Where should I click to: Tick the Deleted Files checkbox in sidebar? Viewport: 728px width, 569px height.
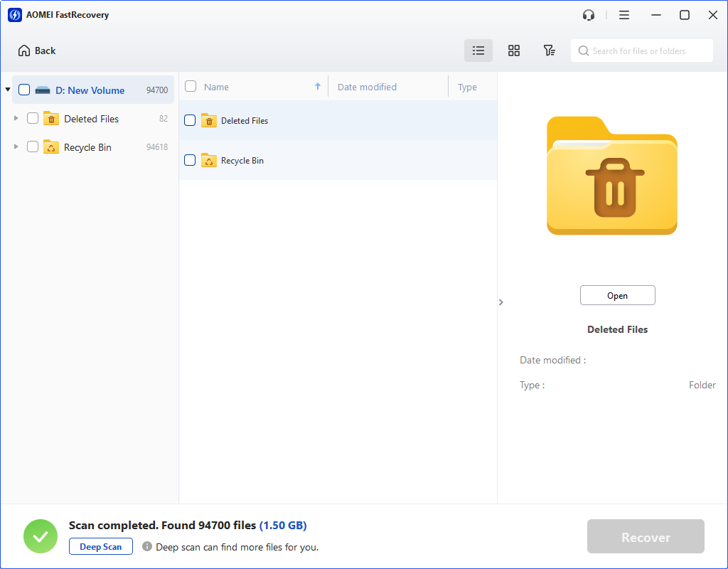[x=33, y=119]
